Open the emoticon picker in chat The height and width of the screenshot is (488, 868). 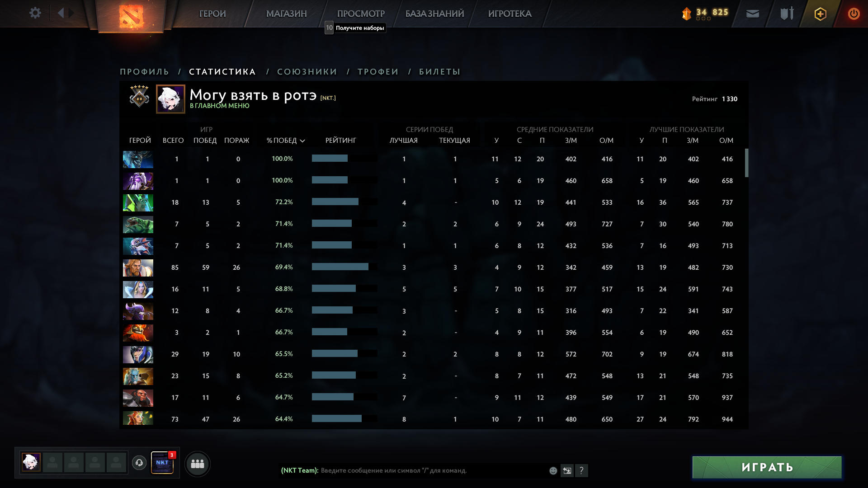pos(553,471)
